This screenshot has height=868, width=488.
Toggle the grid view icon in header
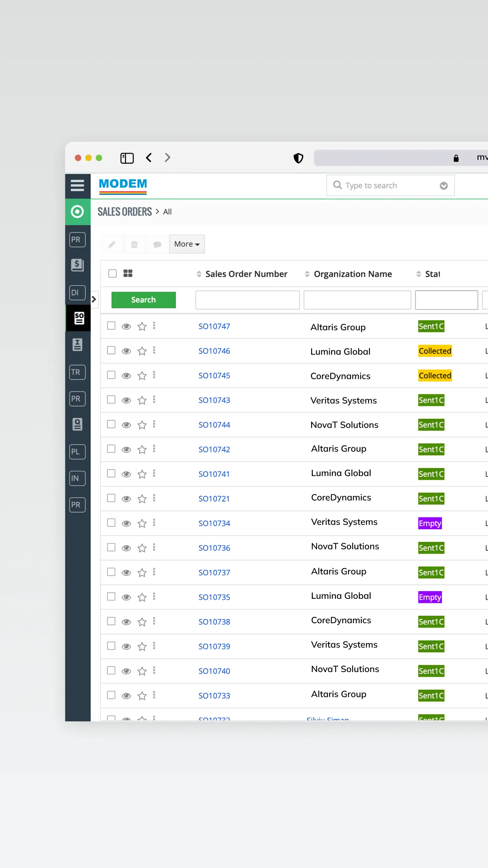click(x=128, y=273)
